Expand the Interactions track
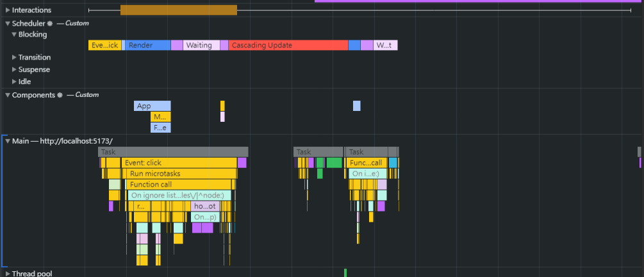644x277 pixels. coord(7,10)
